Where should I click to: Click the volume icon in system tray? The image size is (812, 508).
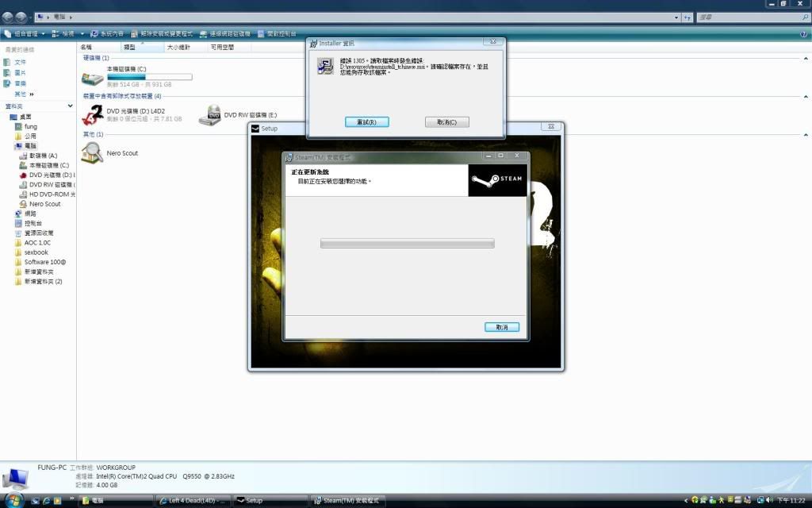point(769,500)
